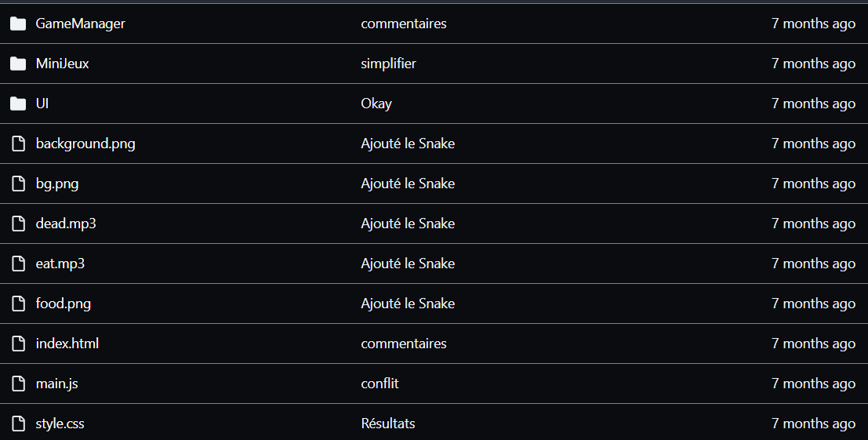The width and height of the screenshot is (868, 440).
Task: Open the GameManager folder
Action: [x=80, y=24]
